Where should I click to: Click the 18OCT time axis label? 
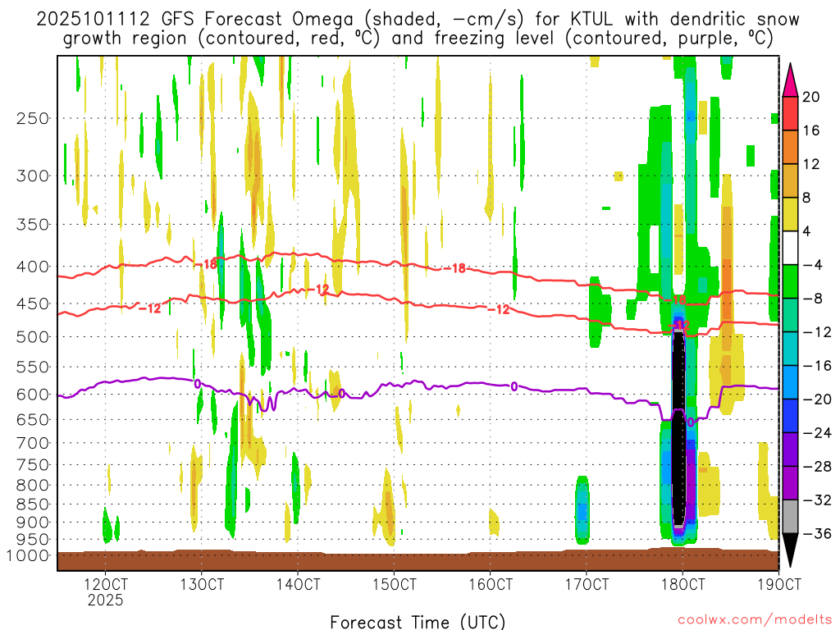coord(682,584)
